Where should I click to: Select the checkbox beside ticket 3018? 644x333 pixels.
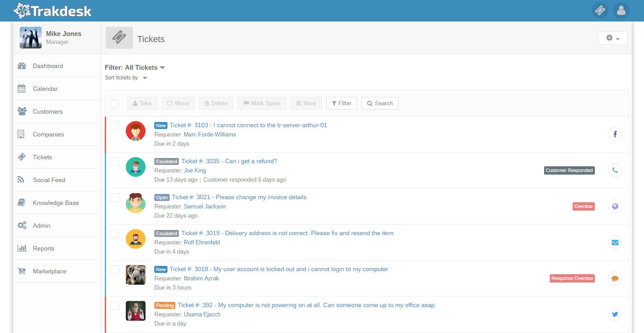pyautogui.click(x=114, y=269)
